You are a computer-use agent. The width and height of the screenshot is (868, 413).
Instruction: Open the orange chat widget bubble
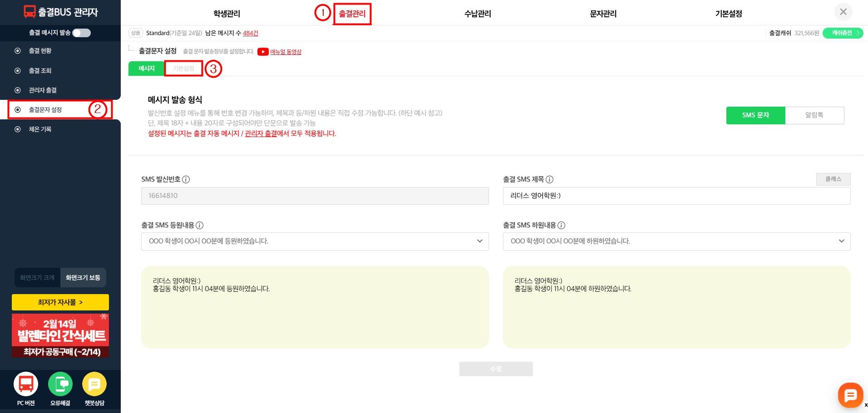click(850, 395)
